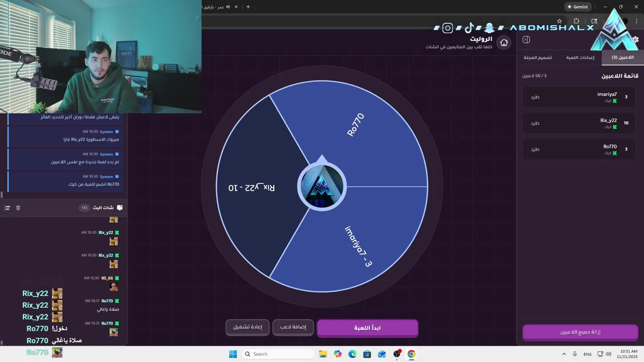The width and height of the screenshot is (644, 362).
Task: Kick player imariya7 with طرد
Action: (535, 97)
